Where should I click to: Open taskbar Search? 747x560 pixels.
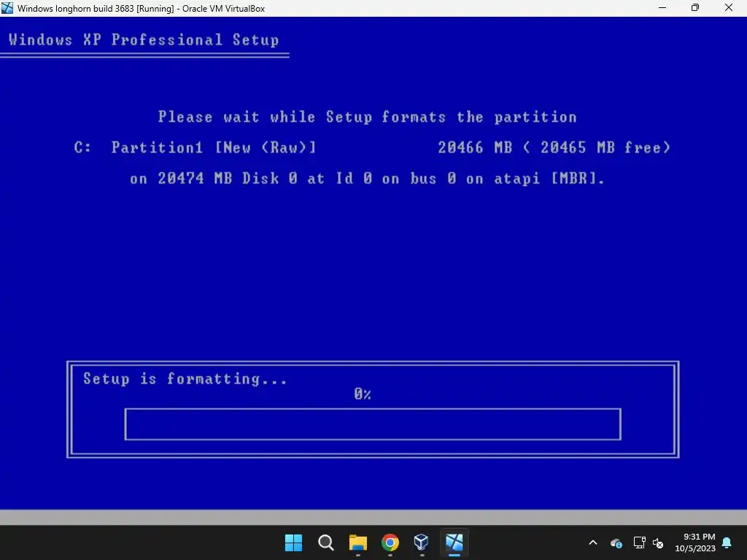[x=326, y=542]
